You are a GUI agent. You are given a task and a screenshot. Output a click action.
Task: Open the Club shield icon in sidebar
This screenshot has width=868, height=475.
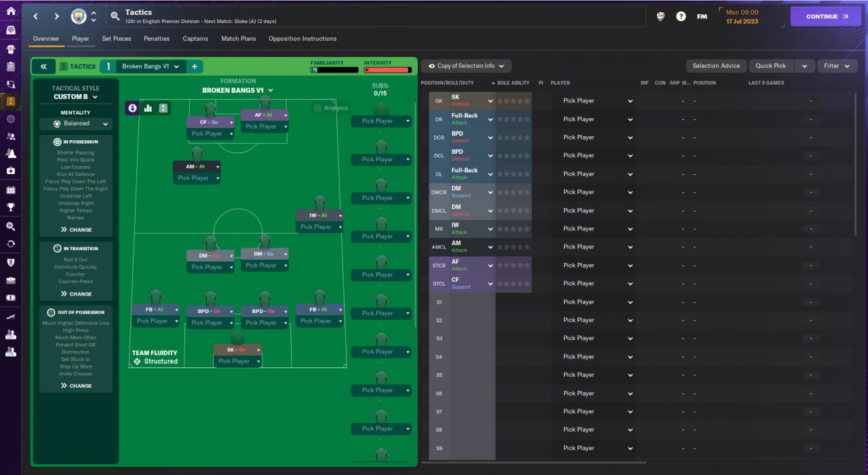(10, 262)
